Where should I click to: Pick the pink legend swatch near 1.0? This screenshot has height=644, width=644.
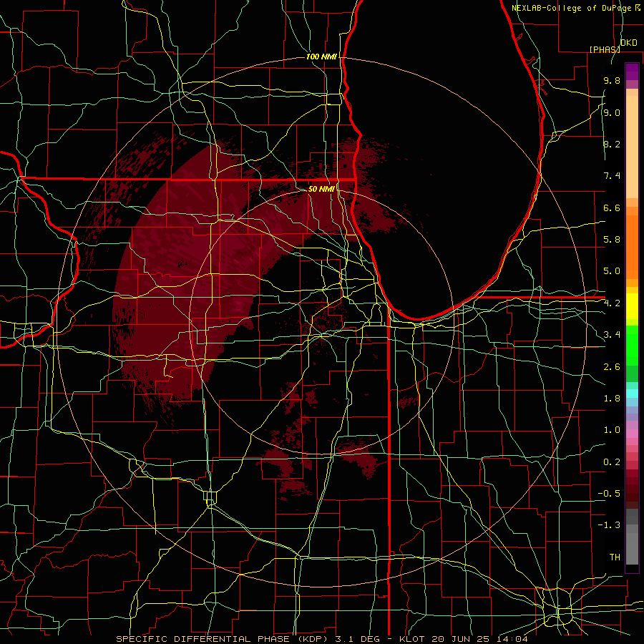tap(632, 434)
